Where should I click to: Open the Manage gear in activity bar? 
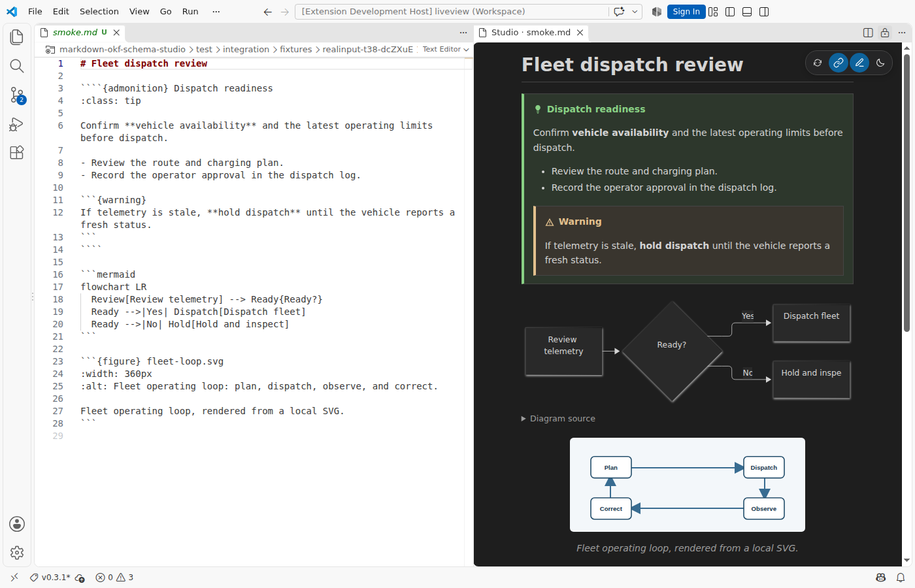pos(17,553)
